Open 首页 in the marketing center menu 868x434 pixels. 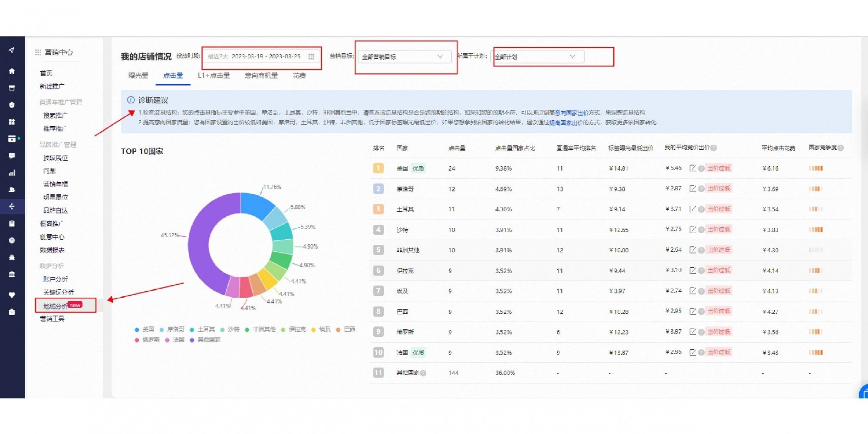46,73
